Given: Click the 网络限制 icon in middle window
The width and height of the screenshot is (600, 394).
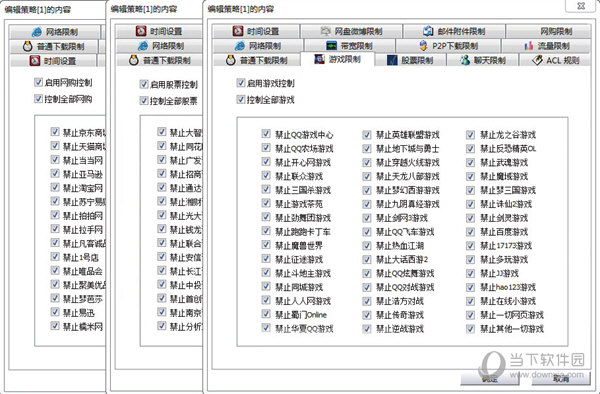Looking at the screenshot, I should coord(143,46).
